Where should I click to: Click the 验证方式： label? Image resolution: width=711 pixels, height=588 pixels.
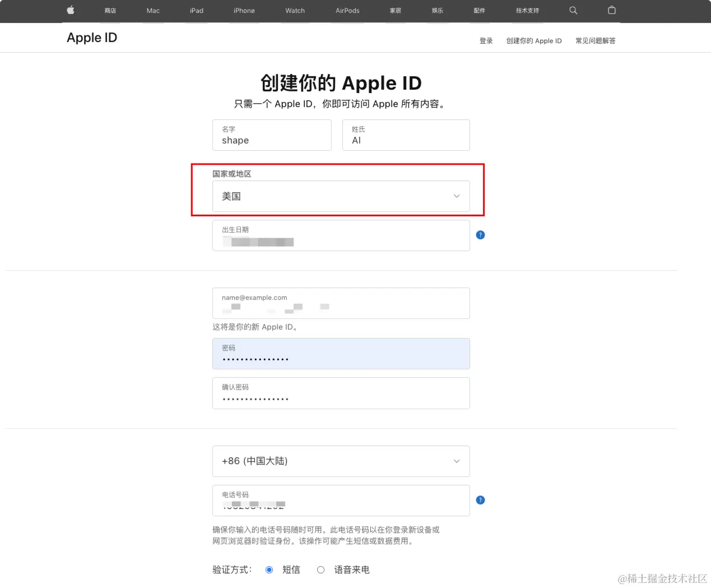coord(233,570)
